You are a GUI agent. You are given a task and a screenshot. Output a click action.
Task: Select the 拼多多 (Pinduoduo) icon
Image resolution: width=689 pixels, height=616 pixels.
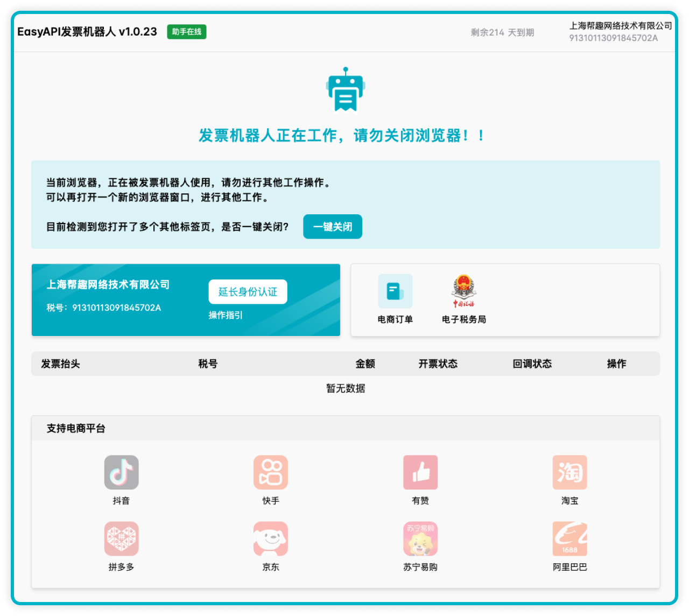121,538
